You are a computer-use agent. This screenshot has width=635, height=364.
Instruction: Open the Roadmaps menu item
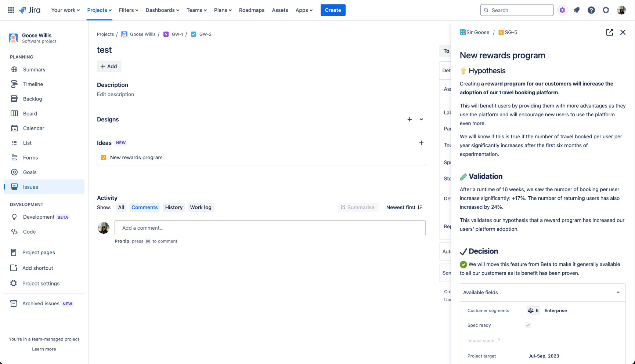click(252, 10)
